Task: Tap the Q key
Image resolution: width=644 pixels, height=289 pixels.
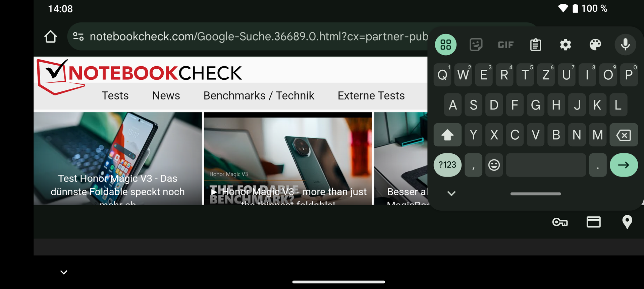Action: click(442, 75)
